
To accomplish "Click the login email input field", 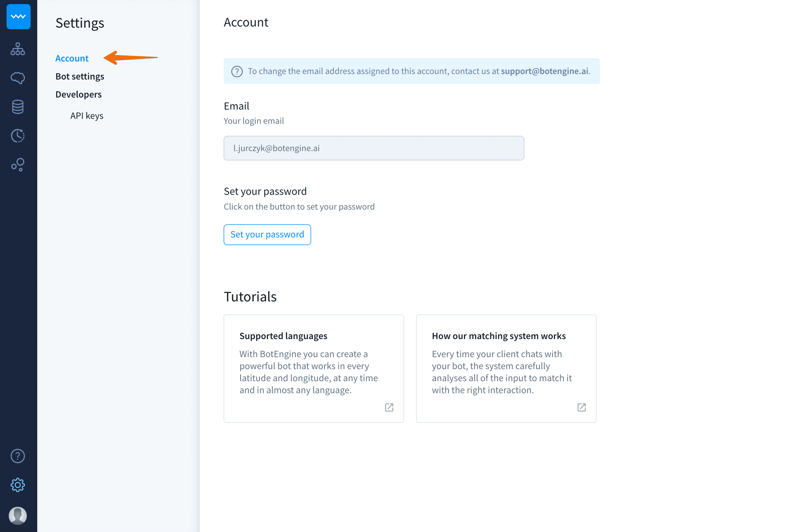I will coord(373,148).
